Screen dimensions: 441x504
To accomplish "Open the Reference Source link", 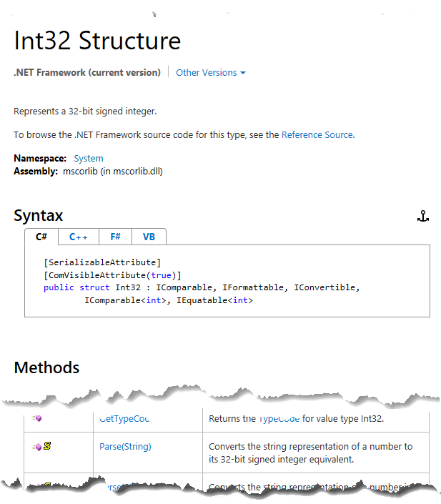I will click(317, 134).
